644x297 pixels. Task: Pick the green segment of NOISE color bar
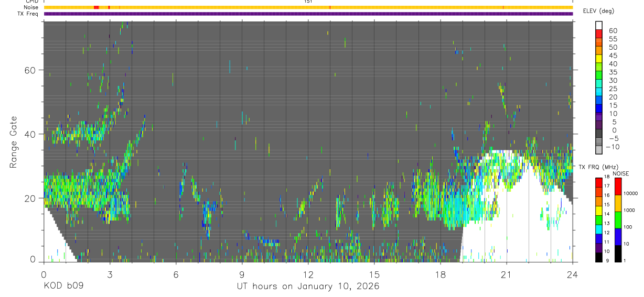pyautogui.click(x=618, y=220)
